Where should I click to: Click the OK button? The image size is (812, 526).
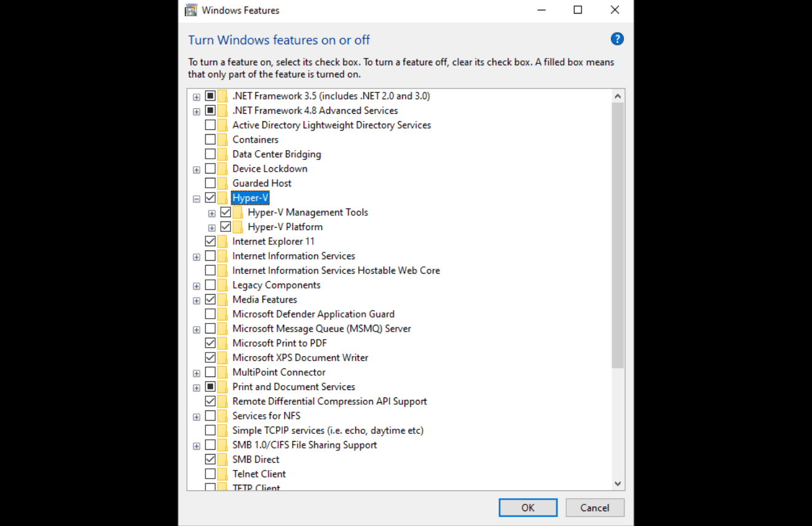tap(527, 507)
